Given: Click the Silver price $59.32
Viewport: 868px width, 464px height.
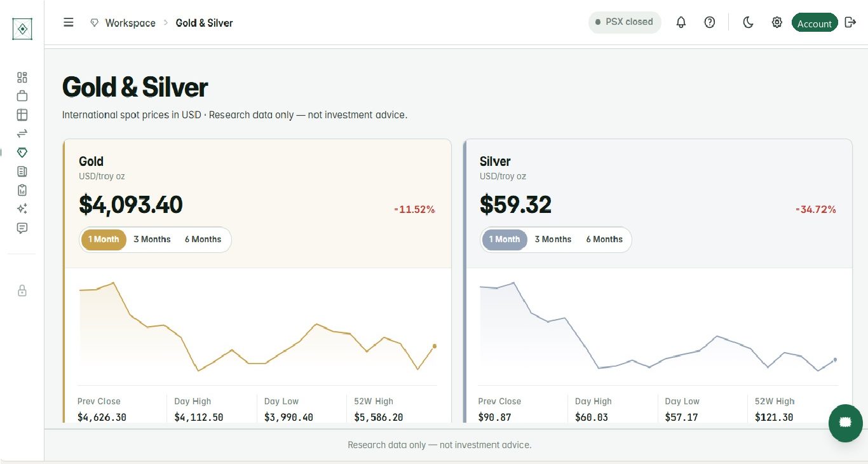Looking at the screenshot, I should (515, 205).
